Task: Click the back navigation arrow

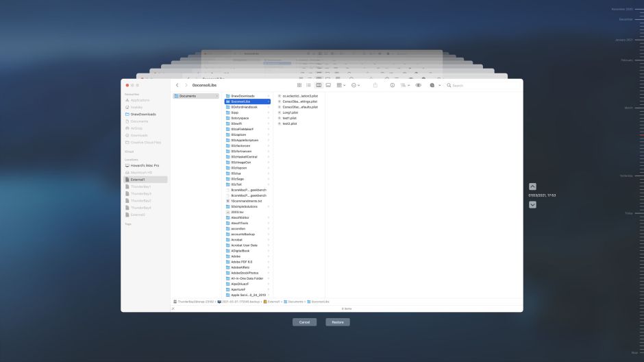Action: [177, 85]
